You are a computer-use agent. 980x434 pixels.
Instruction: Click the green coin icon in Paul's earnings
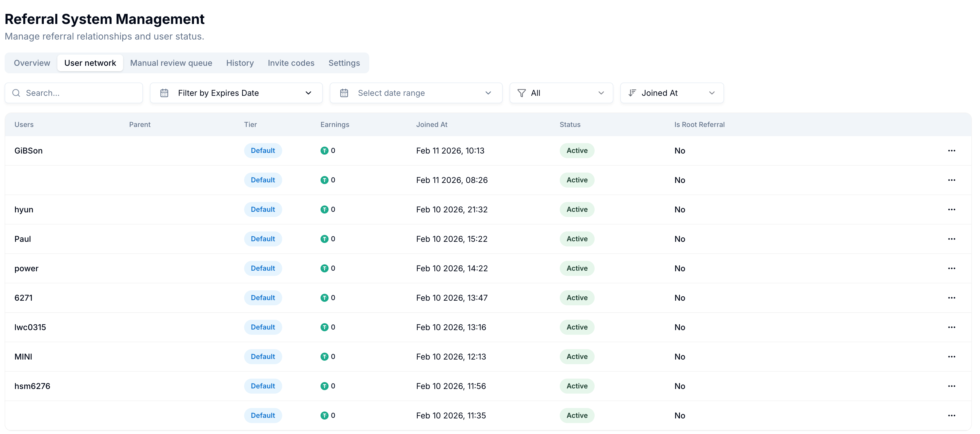[325, 239]
